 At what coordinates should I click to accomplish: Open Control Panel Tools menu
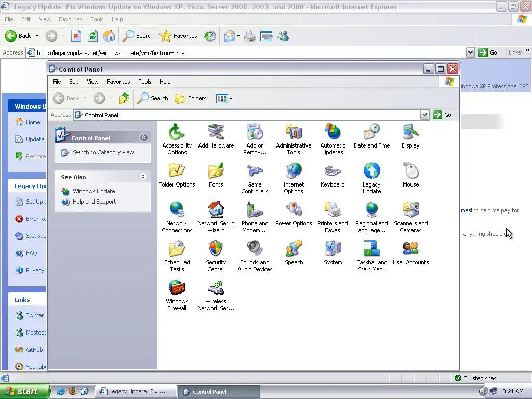pyautogui.click(x=145, y=82)
